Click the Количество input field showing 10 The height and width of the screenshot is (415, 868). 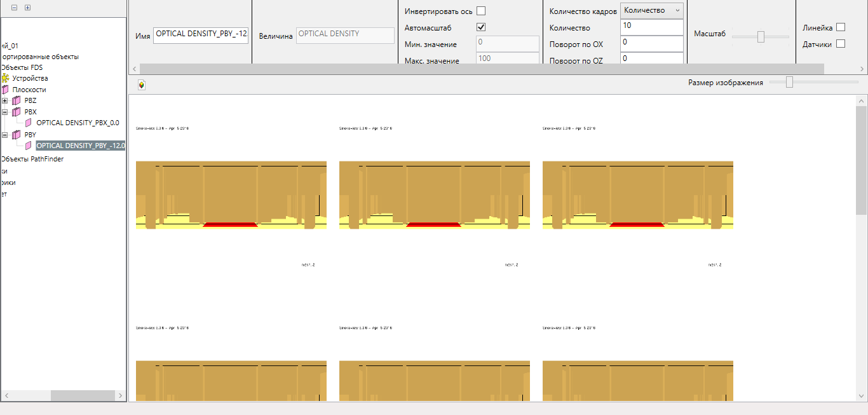pos(652,27)
